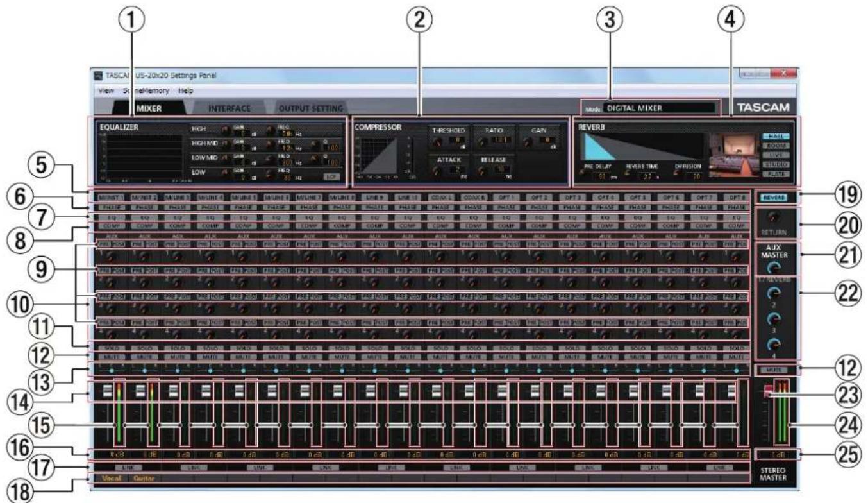
Task: Select the HALL reverb type
Action: pyautogui.click(x=776, y=136)
